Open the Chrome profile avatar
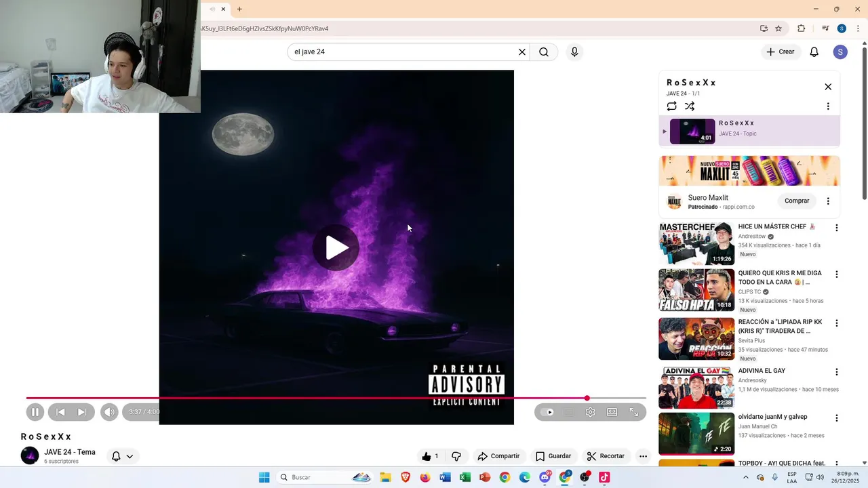 842,28
